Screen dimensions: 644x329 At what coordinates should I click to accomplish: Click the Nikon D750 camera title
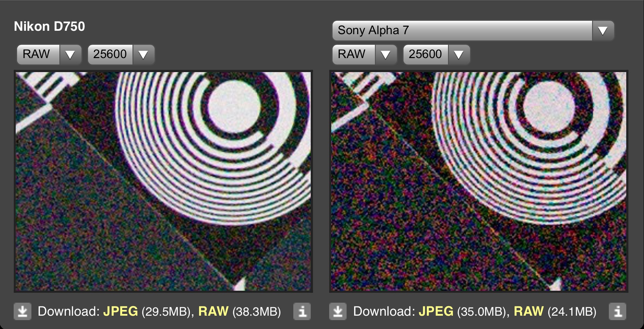[50, 27]
